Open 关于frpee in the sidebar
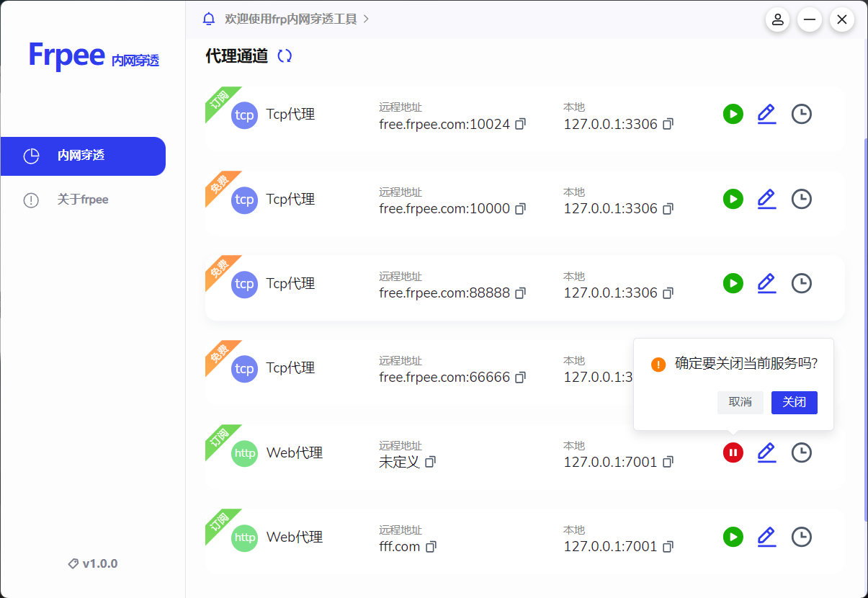 (x=83, y=200)
